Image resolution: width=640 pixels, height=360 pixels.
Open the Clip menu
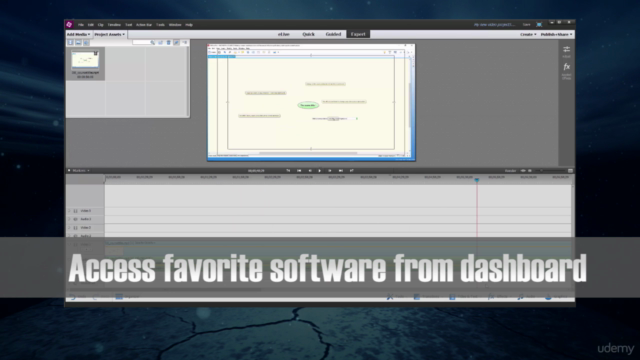click(x=100, y=25)
